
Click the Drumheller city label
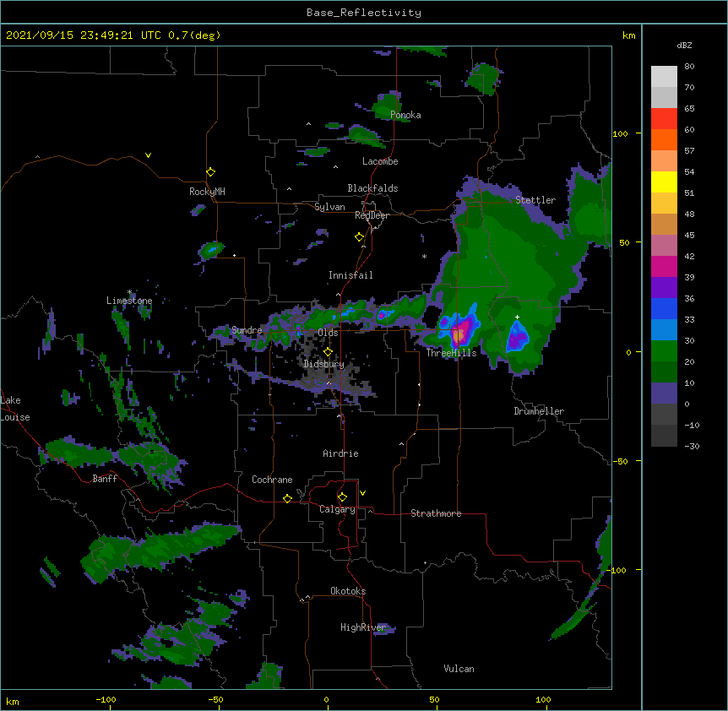tap(539, 411)
